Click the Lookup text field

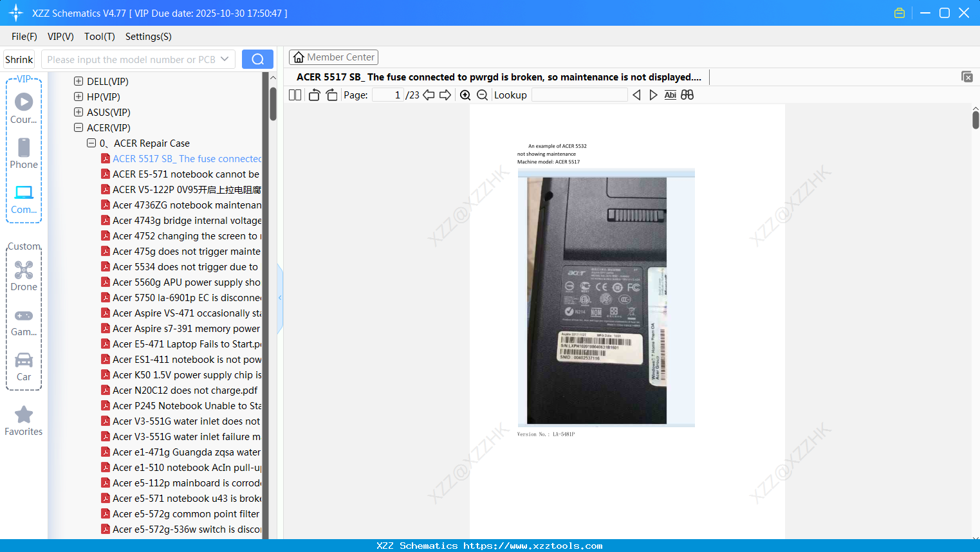tap(579, 95)
